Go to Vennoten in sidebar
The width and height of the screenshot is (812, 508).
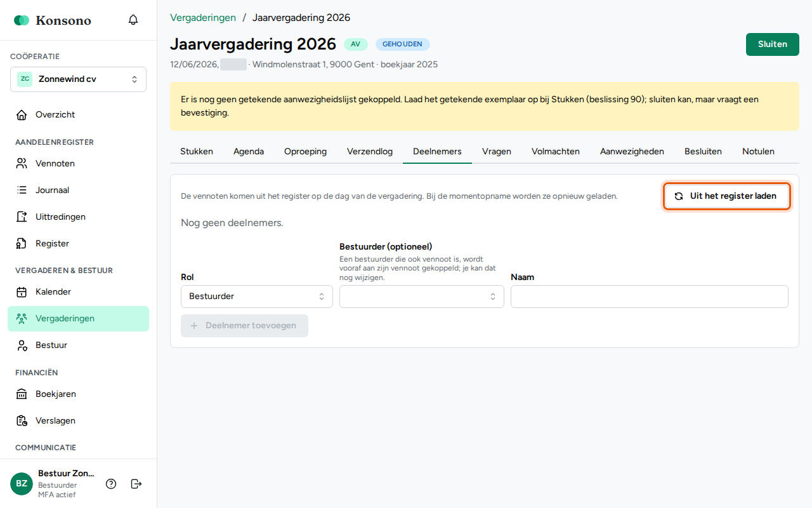pyautogui.click(x=78, y=164)
